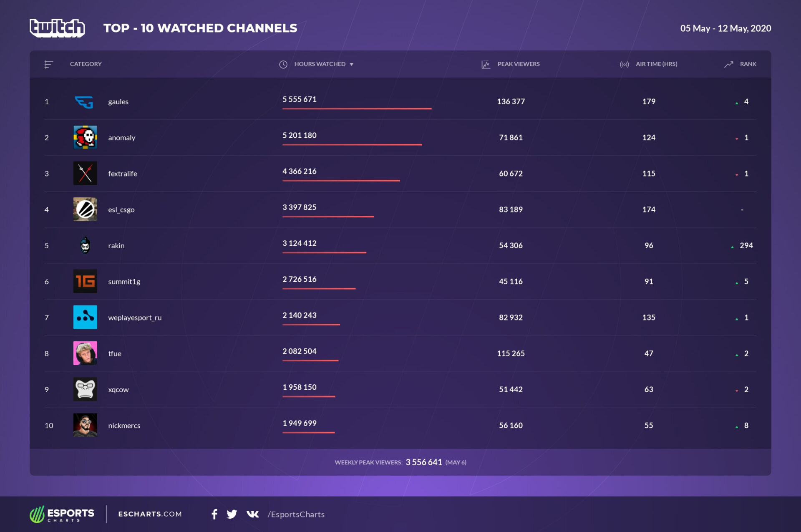Open the esl_csgo channel avatar

click(x=85, y=209)
